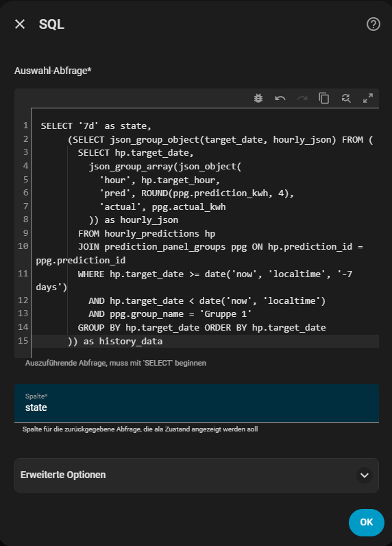Open the find and replace icon
This screenshot has height=546, width=392.
345,98
